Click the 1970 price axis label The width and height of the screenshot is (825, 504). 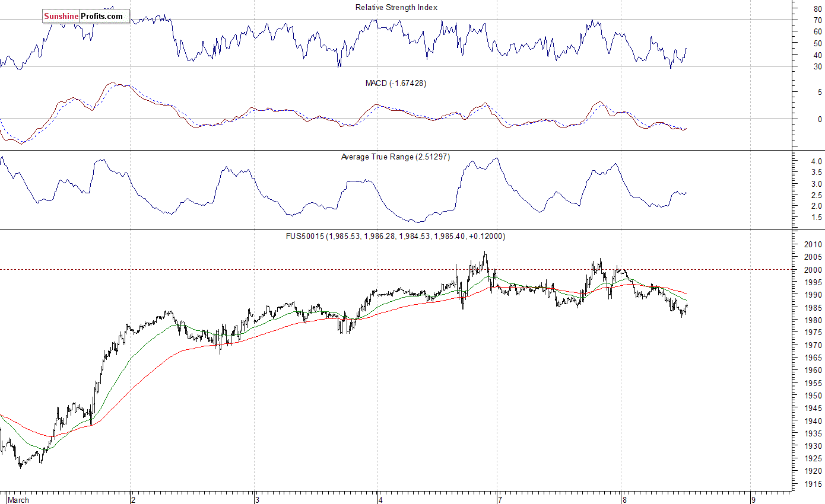[x=814, y=345]
